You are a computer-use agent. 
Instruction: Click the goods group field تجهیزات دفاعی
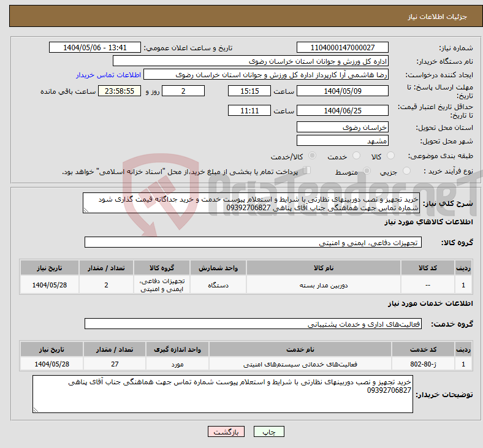click(x=253, y=242)
